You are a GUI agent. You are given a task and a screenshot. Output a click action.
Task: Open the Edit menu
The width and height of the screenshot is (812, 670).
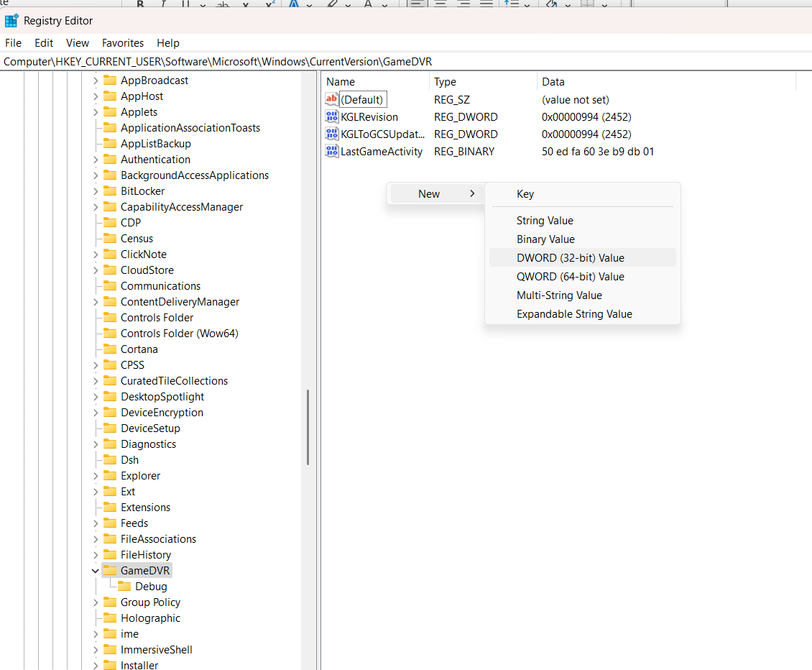(44, 43)
